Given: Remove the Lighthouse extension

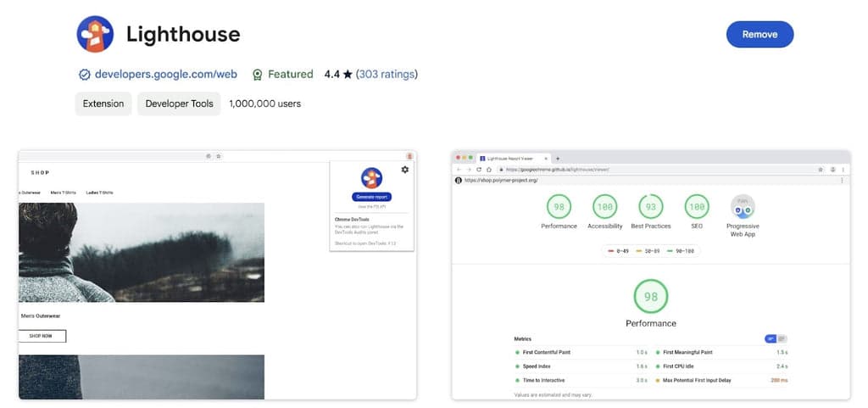Looking at the screenshot, I should 759,34.
